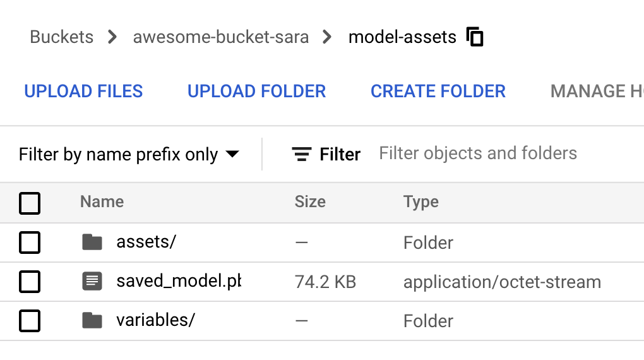644x360 pixels.
Task: Toggle the select-all checkbox in header
Action: click(30, 203)
